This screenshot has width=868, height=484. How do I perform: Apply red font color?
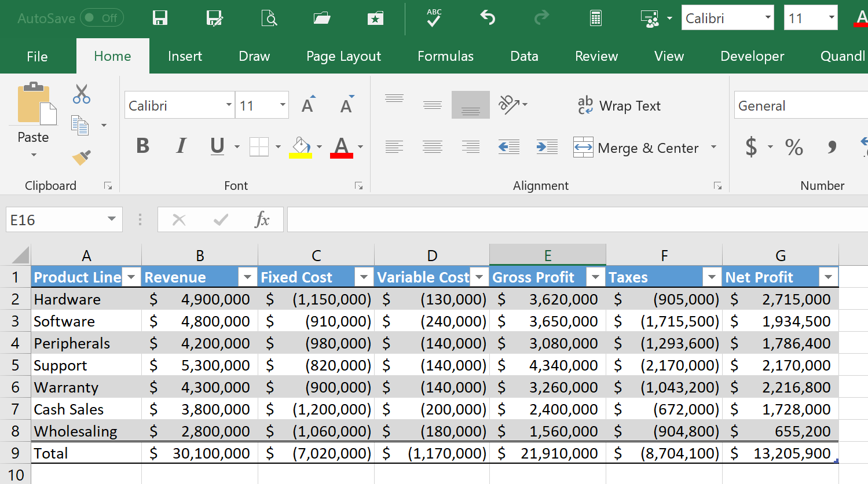342,147
